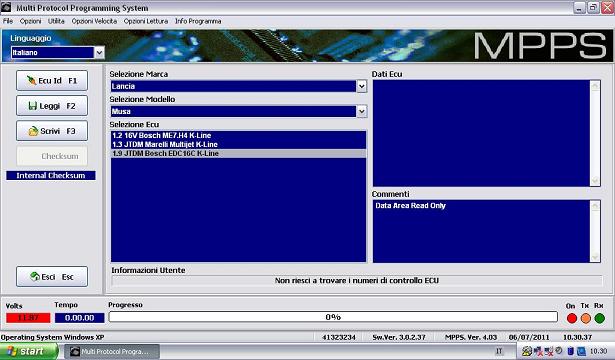Click the floppy disk icon on Leggi
The image size is (615, 360).
33,106
